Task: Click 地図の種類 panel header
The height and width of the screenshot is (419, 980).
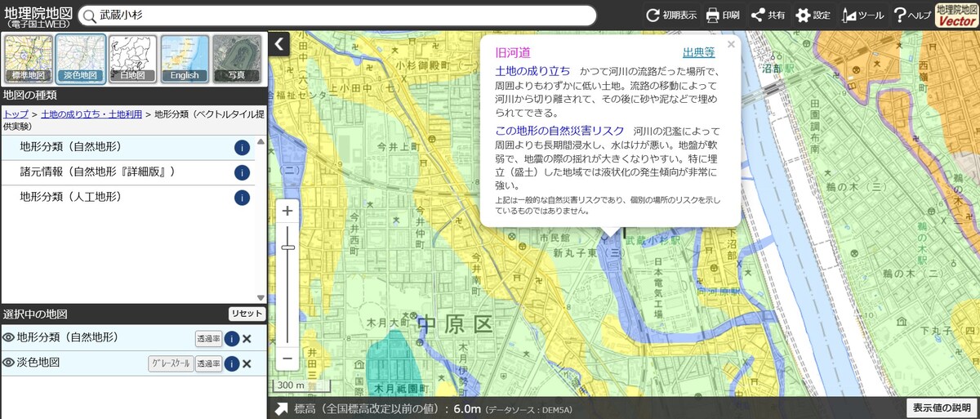Action: coord(30,96)
